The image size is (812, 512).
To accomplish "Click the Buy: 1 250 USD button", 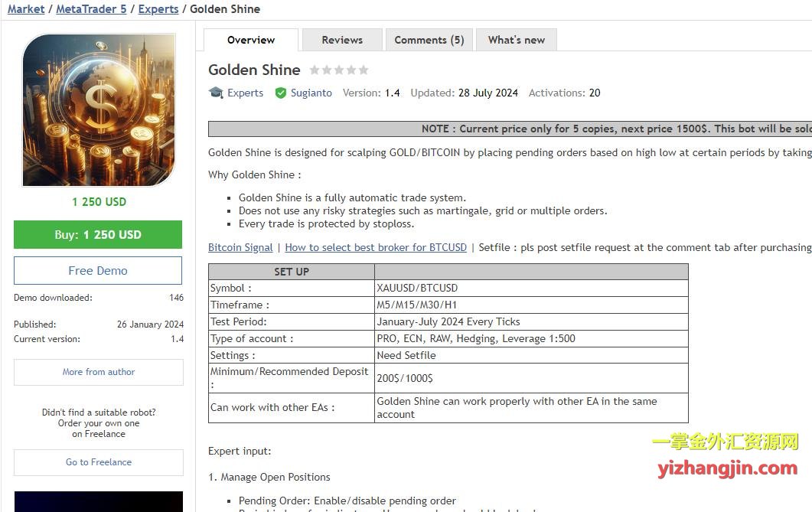I will (98, 234).
